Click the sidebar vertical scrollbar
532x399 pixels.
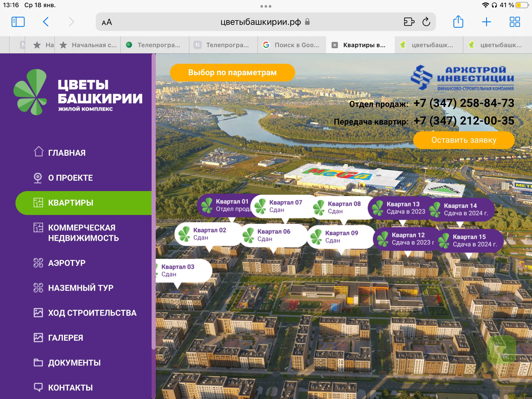point(154,202)
